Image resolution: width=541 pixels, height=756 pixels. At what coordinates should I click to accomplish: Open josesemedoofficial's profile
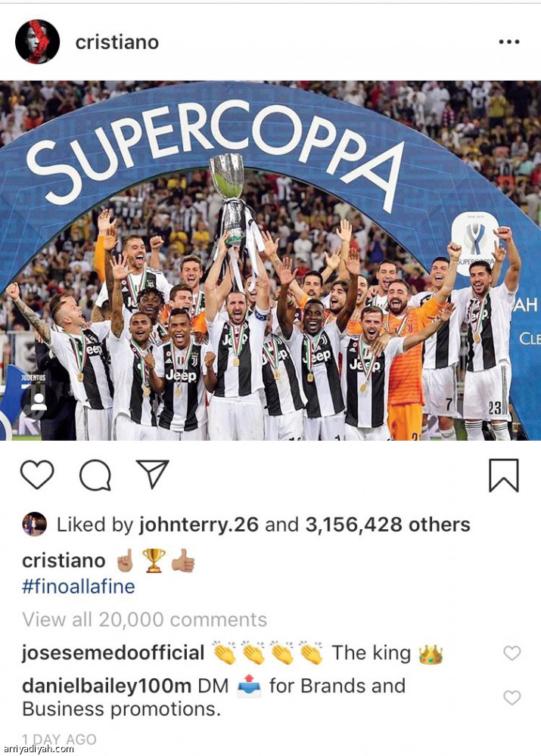coord(113,653)
